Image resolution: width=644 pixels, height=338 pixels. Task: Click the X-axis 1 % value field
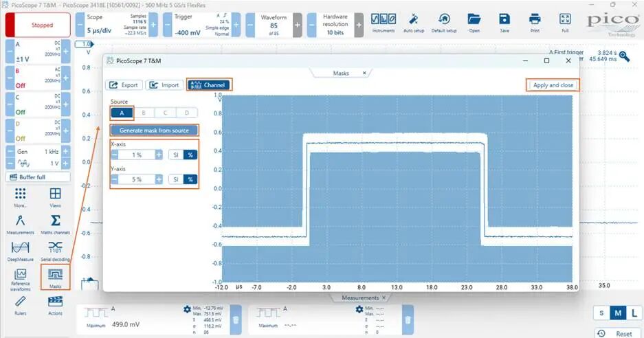point(137,155)
